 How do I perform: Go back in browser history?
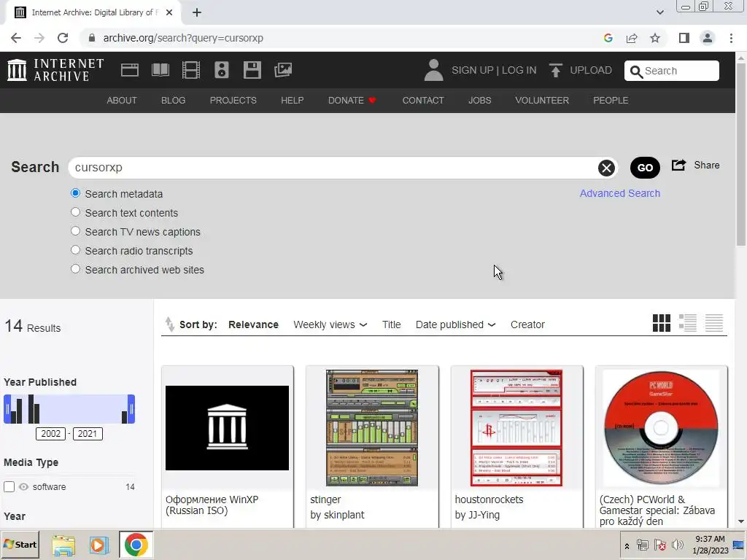16,38
